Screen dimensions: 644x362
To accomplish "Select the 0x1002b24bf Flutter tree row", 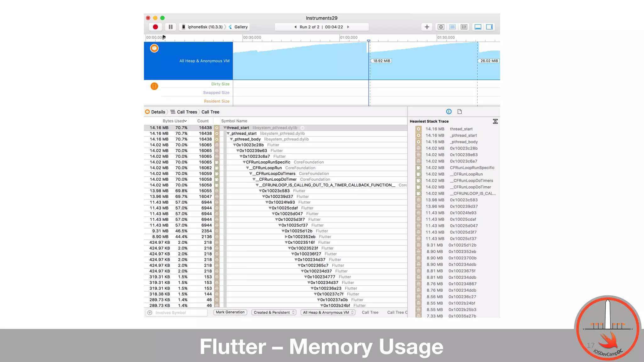I will [275, 305].
